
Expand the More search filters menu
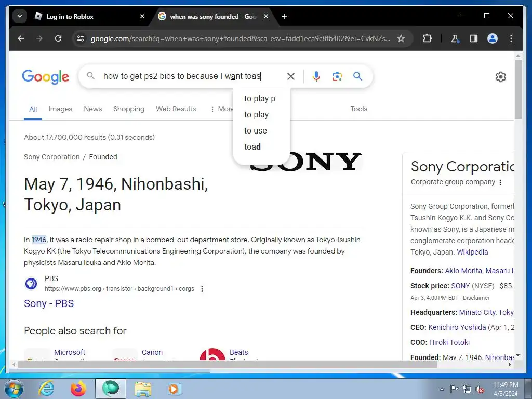pyautogui.click(x=221, y=109)
